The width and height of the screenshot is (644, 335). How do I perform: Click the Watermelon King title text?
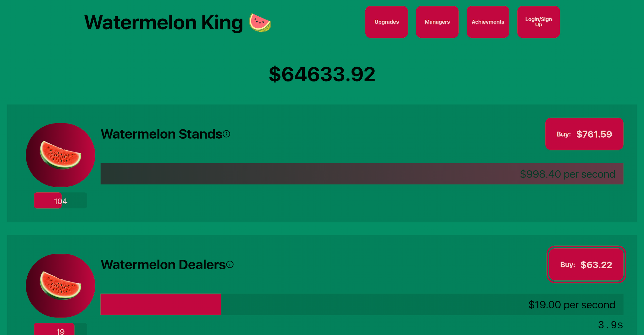pos(164,23)
